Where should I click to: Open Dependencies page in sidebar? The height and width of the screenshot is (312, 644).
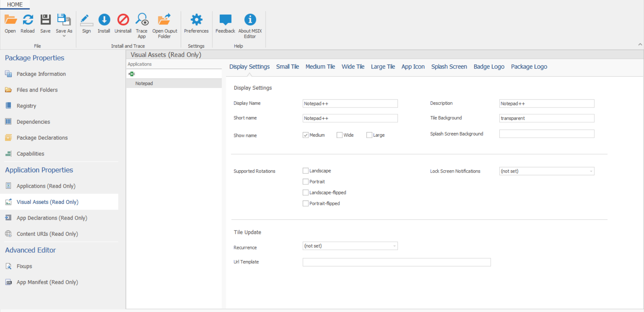(34, 122)
